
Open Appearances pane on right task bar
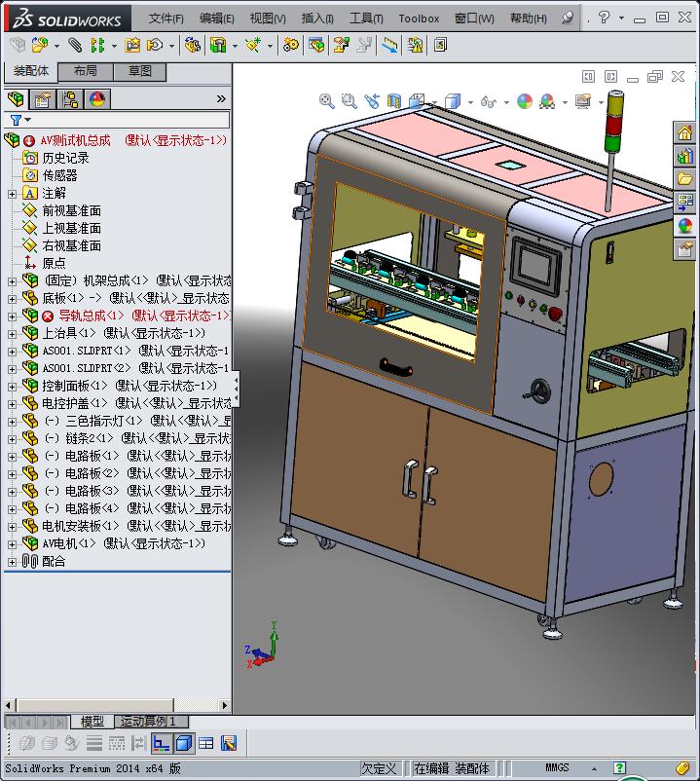click(684, 226)
